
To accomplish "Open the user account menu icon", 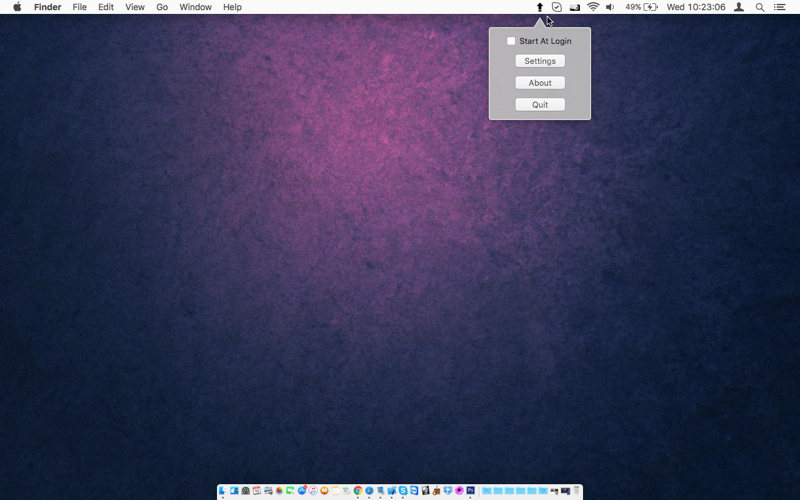I will point(739,7).
